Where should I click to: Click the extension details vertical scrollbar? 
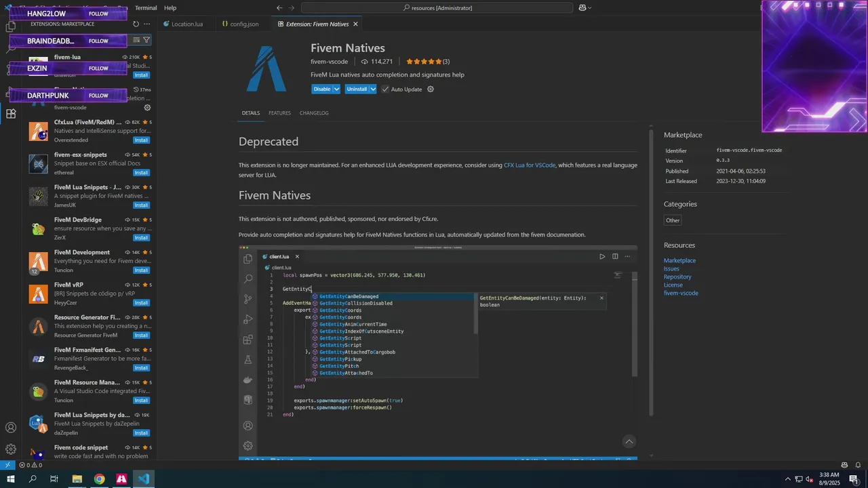point(651,271)
